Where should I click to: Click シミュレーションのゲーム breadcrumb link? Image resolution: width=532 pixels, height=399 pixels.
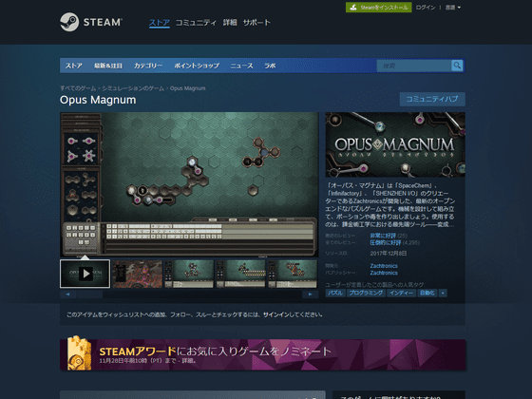pos(133,88)
